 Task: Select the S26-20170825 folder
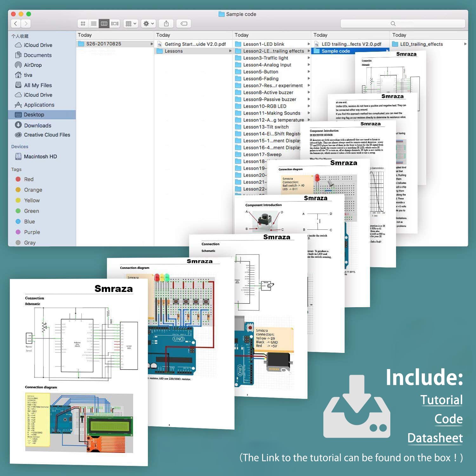[x=103, y=44]
